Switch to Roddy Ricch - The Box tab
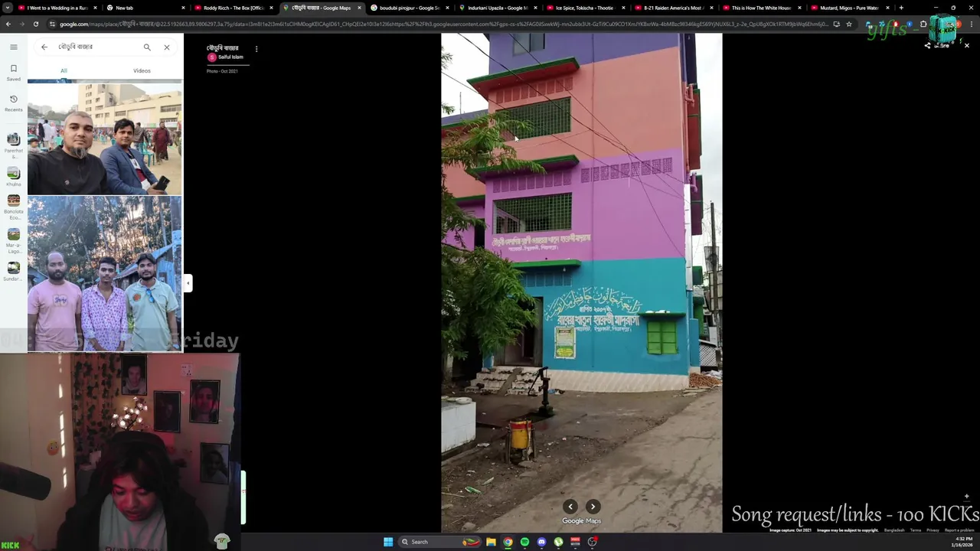This screenshot has width=980, height=551. (234, 8)
